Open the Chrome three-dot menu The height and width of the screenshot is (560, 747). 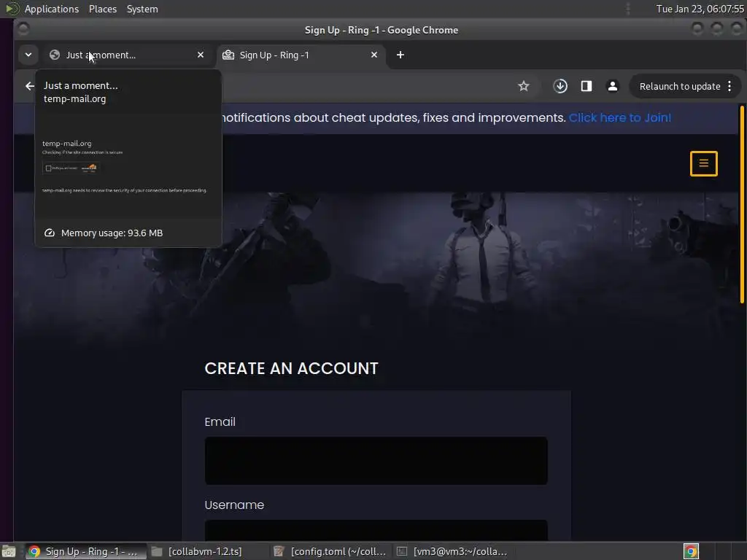coord(729,86)
